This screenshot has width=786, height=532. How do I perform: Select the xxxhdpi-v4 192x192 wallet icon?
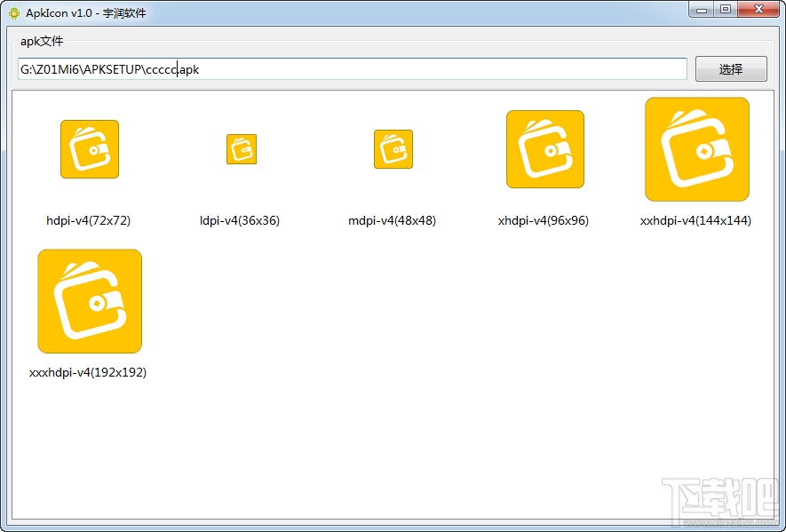[x=90, y=301]
